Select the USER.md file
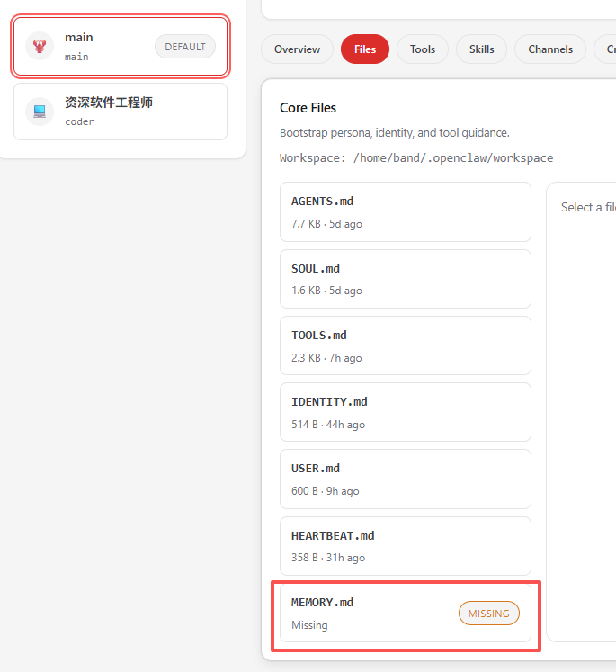 (406, 479)
